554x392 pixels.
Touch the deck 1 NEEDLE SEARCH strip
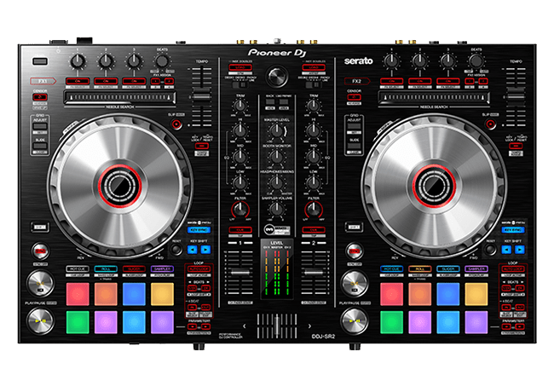(x=120, y=97)
